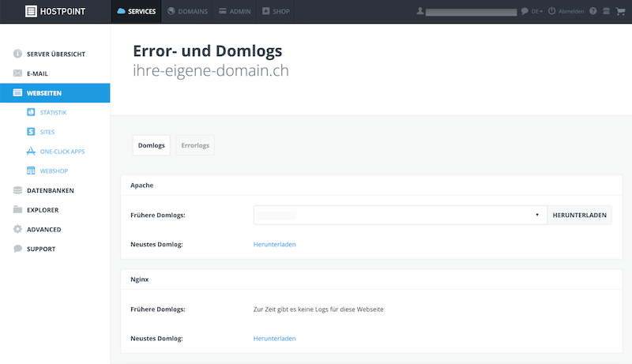Download the newest Nginx Domlog link
This screenshot has height=364, width=632.
click(274, 339)
